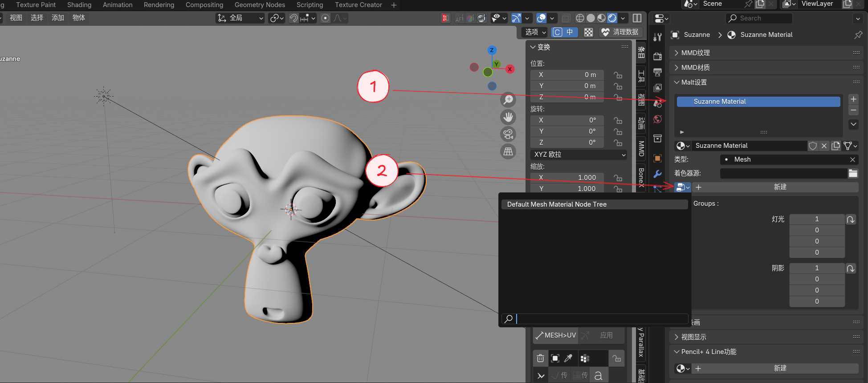
Task: Open the XYZ 欧拉 rotation mode dropdown
Action: point(579,155)
